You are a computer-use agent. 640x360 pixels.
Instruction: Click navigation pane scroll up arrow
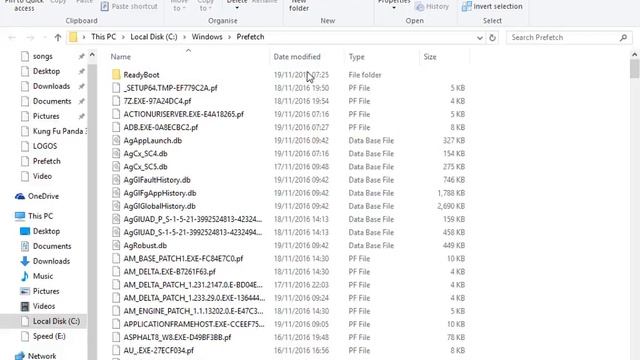click(92, 55)
